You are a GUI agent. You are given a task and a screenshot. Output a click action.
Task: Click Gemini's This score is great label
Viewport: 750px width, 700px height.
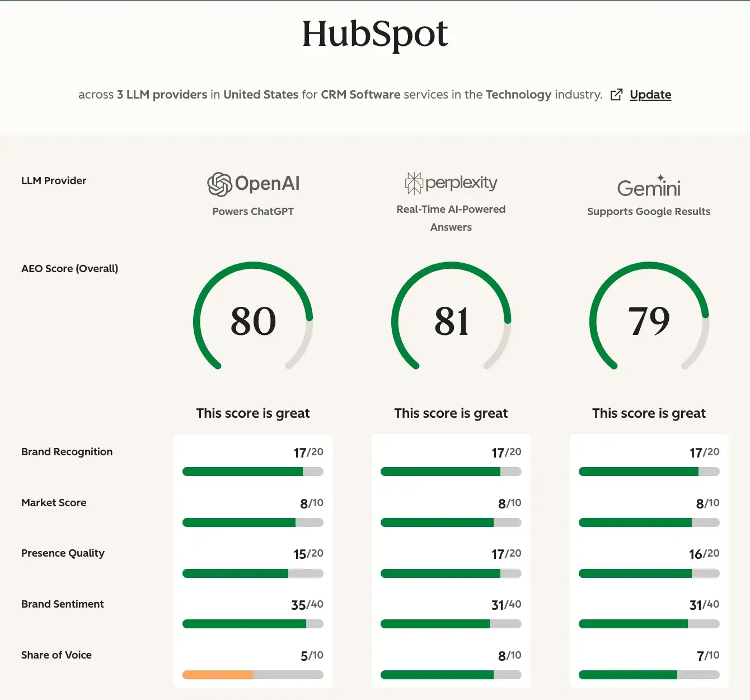coord(649,413)
